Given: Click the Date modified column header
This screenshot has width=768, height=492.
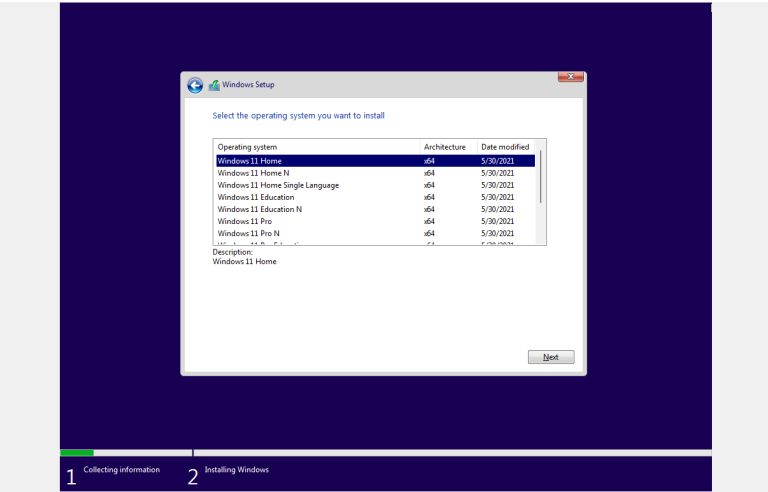Looking at the screenshot, I should (x=506, y=147).
